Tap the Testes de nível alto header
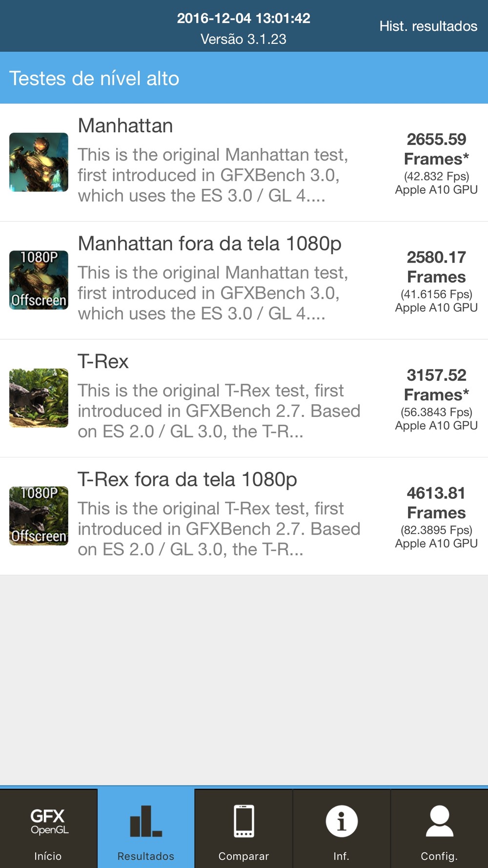This screenshot has width=488, height=868. 94,78
